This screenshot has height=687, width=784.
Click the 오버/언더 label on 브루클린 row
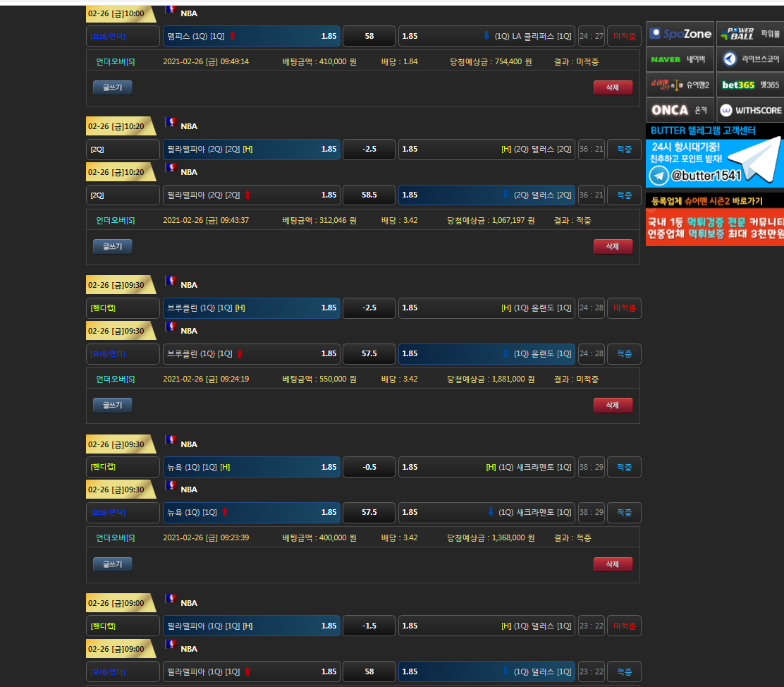[x=123, y=353]
